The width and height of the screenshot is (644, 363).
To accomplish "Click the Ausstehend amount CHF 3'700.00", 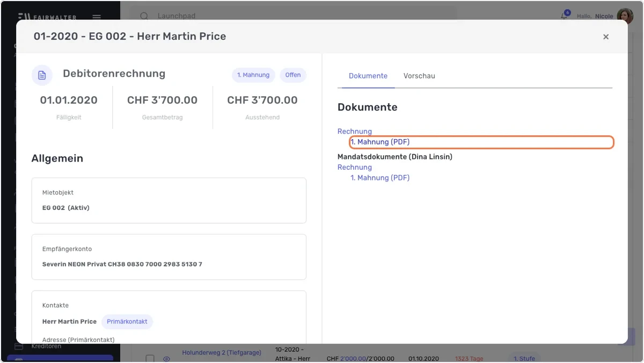I will pyautogui.click(x=262, y=100).
